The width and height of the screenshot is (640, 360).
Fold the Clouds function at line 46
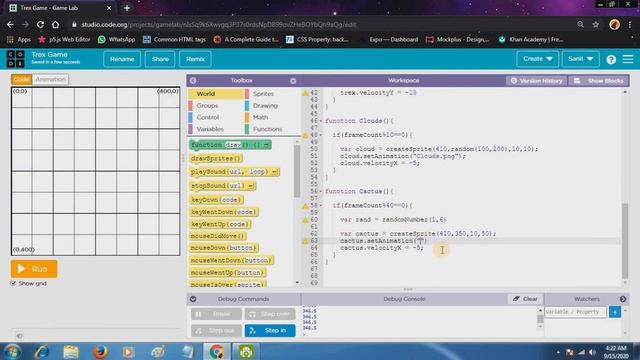tap(321, 121)
